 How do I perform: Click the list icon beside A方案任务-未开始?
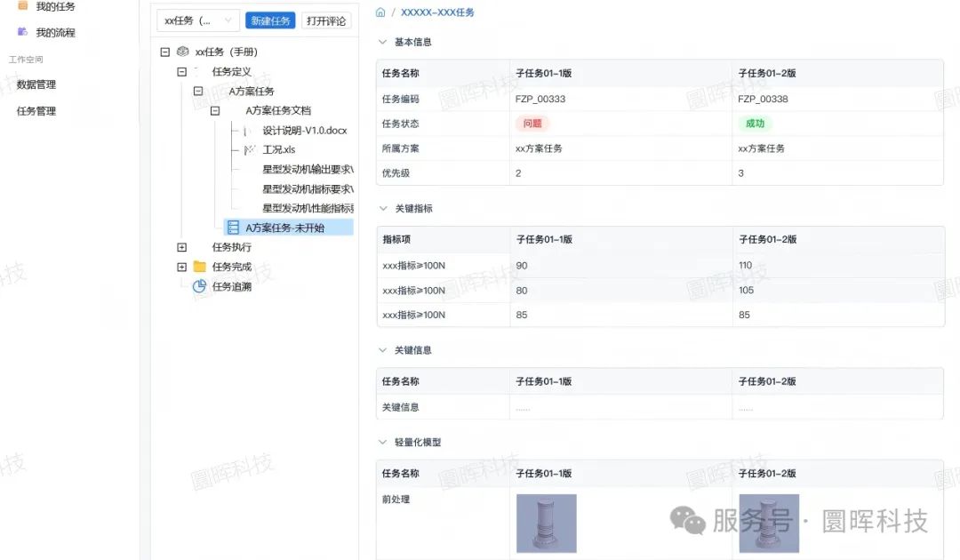(233, 228)
